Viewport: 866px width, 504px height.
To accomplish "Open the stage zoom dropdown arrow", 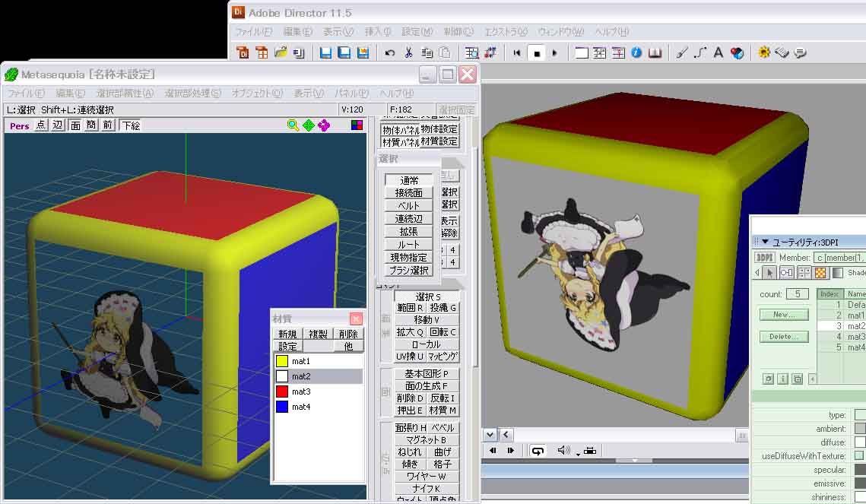I will 490,435.
